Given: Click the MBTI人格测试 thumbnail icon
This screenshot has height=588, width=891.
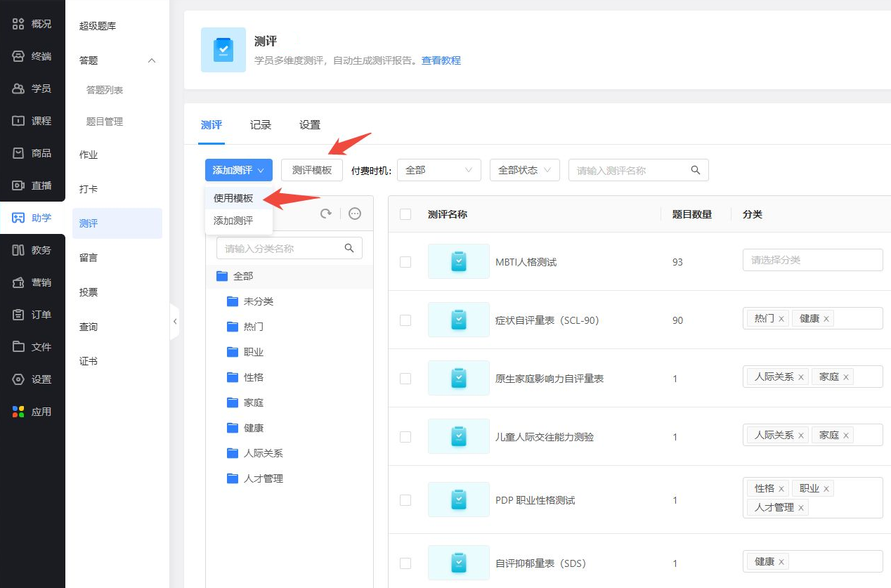Looking at the screenshot, I should pos(458,261).
